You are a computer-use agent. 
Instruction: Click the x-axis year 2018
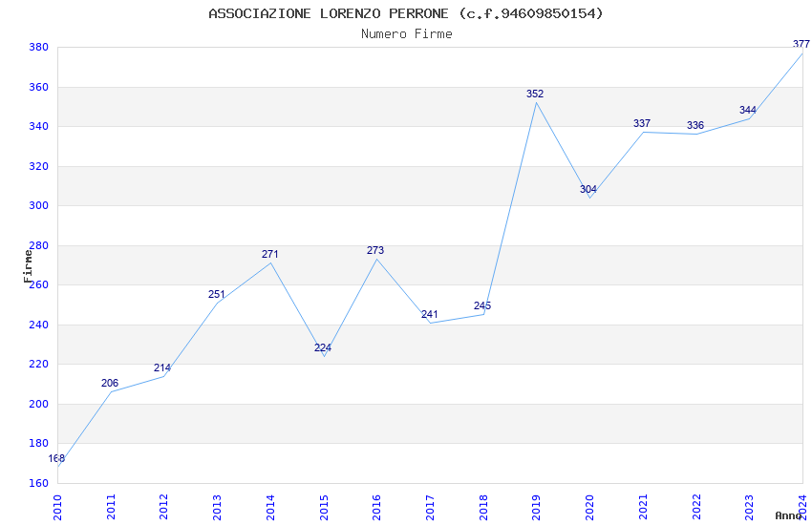click(483, 507)
